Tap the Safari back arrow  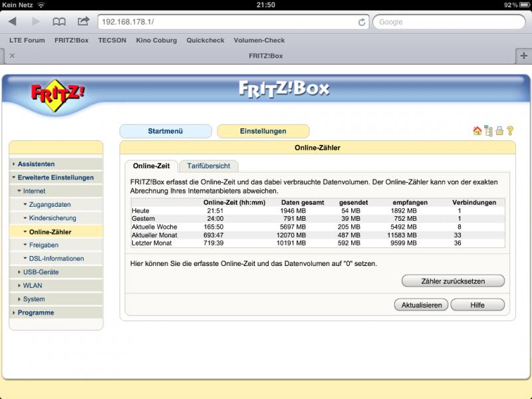tap(13, 22)
